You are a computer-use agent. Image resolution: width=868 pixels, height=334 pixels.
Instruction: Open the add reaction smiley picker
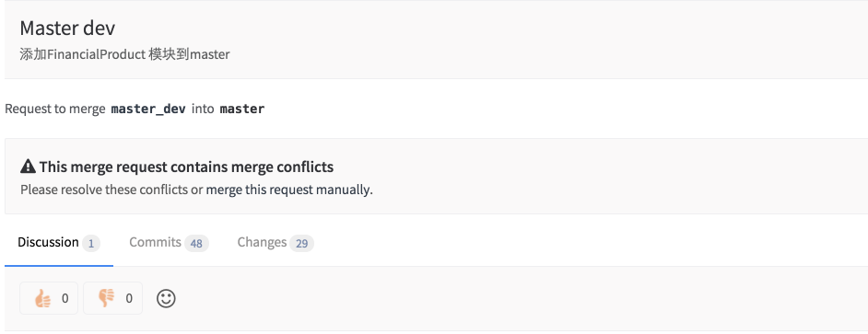pos(166,299)
